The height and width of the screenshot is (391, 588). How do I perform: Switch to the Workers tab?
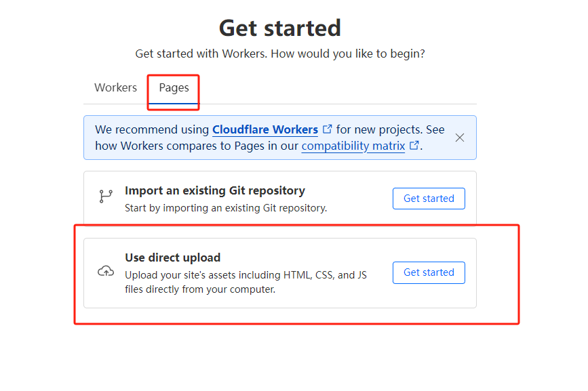point(115,87)
